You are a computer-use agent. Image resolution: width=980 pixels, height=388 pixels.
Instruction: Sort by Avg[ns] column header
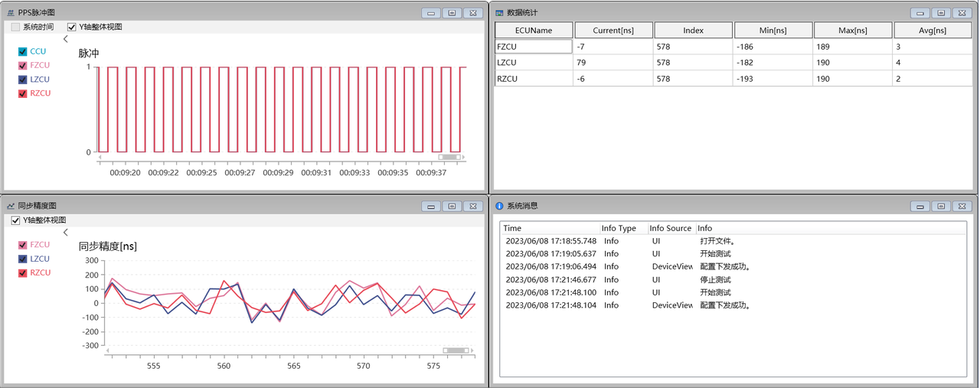933,30
